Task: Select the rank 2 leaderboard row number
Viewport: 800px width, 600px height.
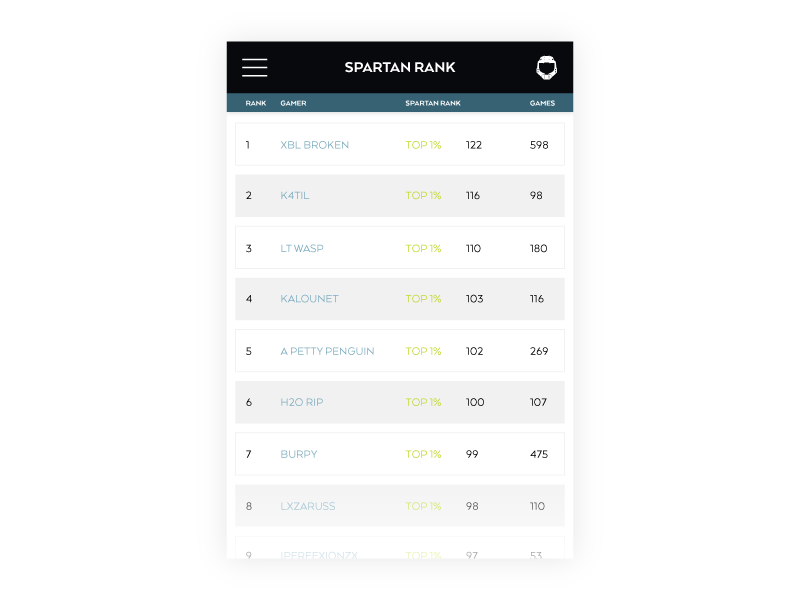Action: 249,196
